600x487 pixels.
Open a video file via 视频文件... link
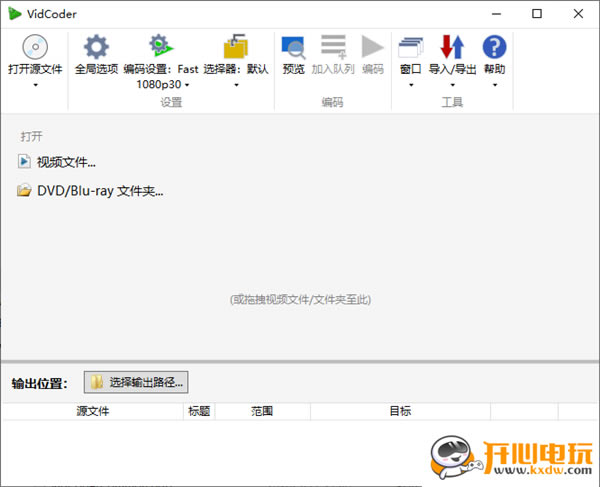[66, 162]
